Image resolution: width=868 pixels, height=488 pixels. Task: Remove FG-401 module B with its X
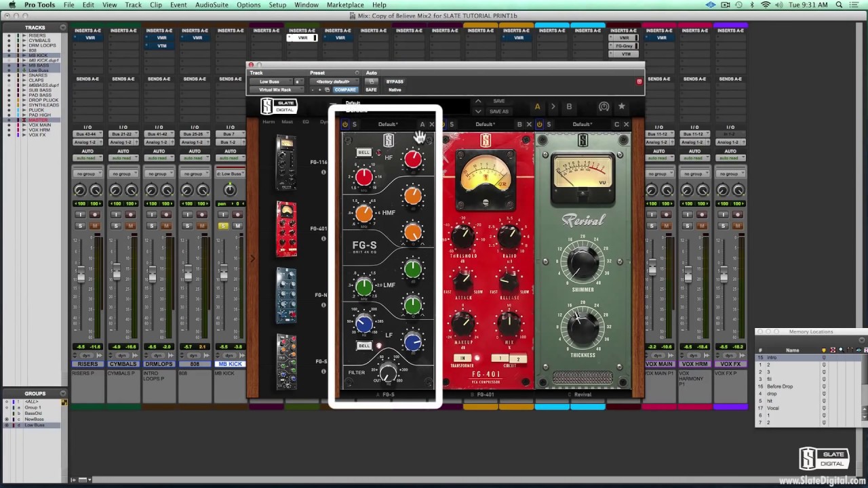pos(529,124)
